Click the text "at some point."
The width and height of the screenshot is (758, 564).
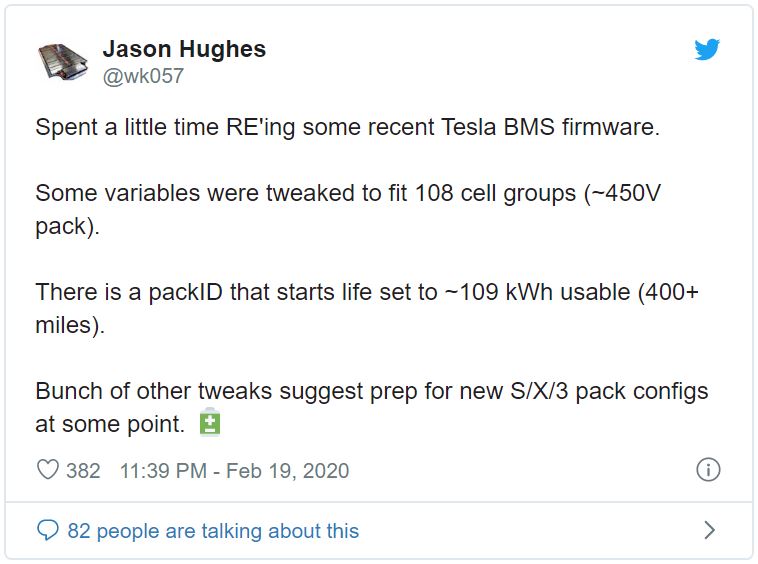coord(110,424)
